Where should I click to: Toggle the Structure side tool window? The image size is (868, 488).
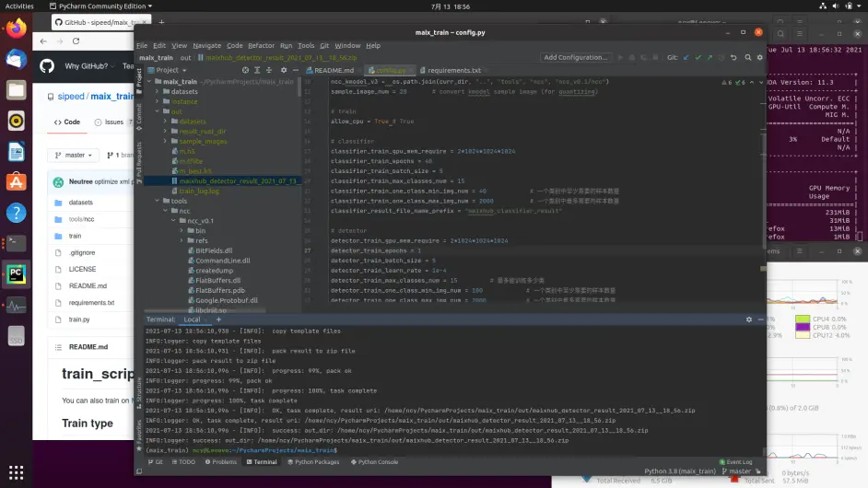tap(139, 393)
